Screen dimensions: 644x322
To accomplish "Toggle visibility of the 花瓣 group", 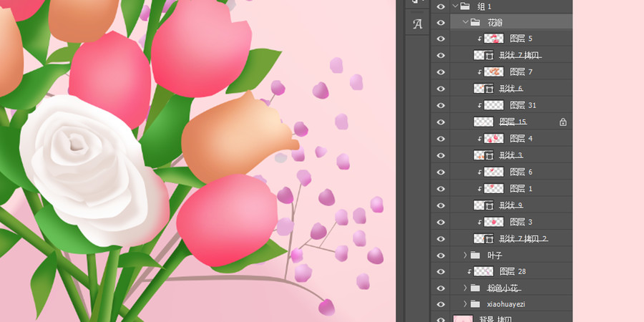I will [441, 22].
